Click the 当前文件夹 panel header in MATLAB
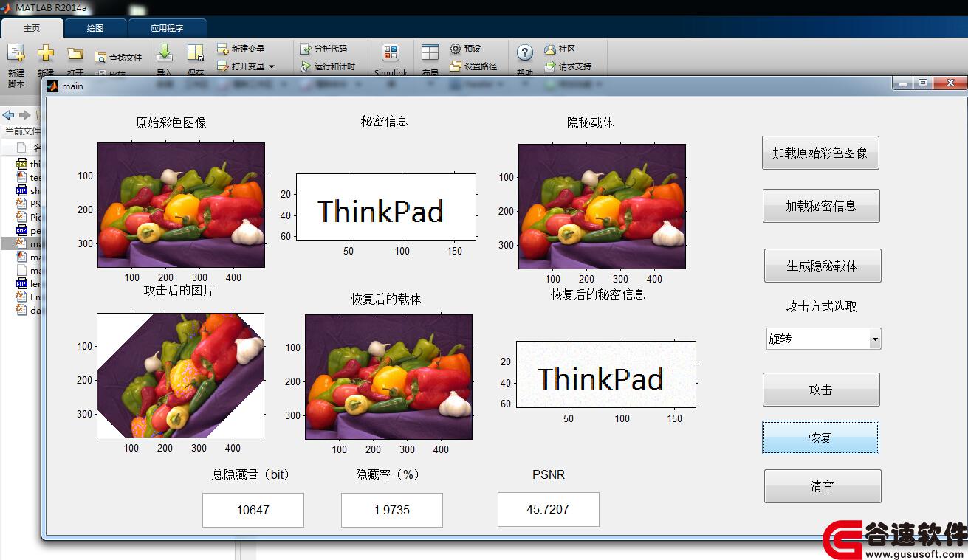Screen dimensions: 968x560 [x=23, y=131]
